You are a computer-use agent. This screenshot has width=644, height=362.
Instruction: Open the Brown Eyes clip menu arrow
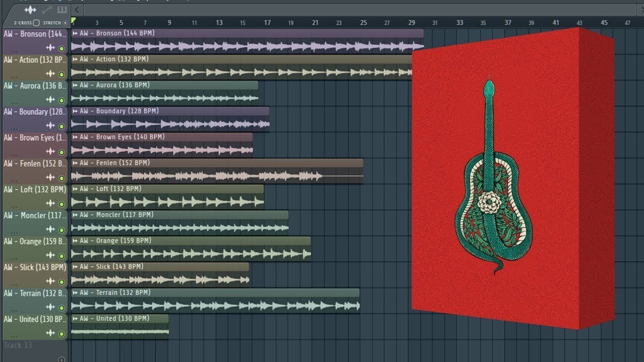75,137
